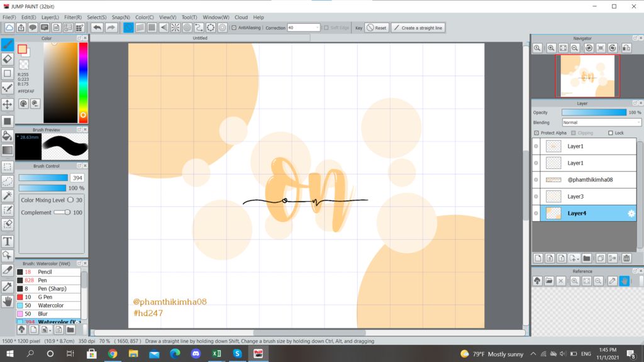Hide the Layer4 layer
644x362 pixels.
pyautogui.click(x=536, y=214)
